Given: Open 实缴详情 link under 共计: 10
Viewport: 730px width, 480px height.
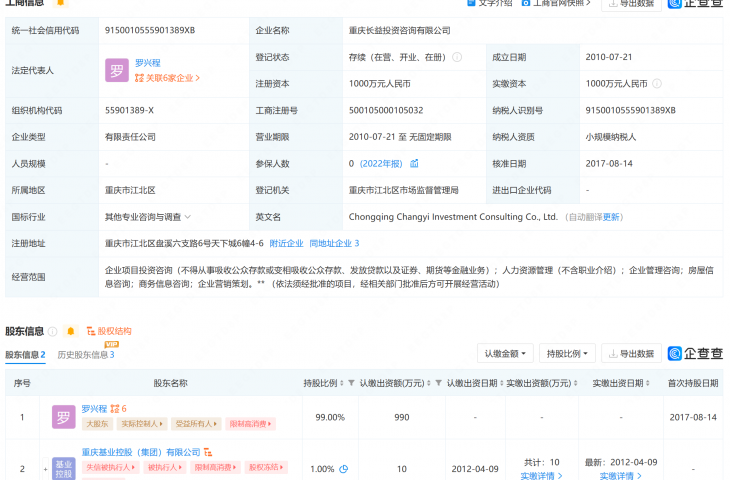Looking at the screenshot, I should (x=541, y=476).
